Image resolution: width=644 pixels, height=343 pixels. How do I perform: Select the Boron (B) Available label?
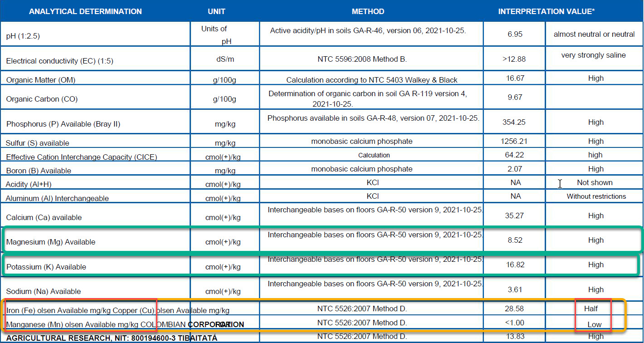(39, 171)
